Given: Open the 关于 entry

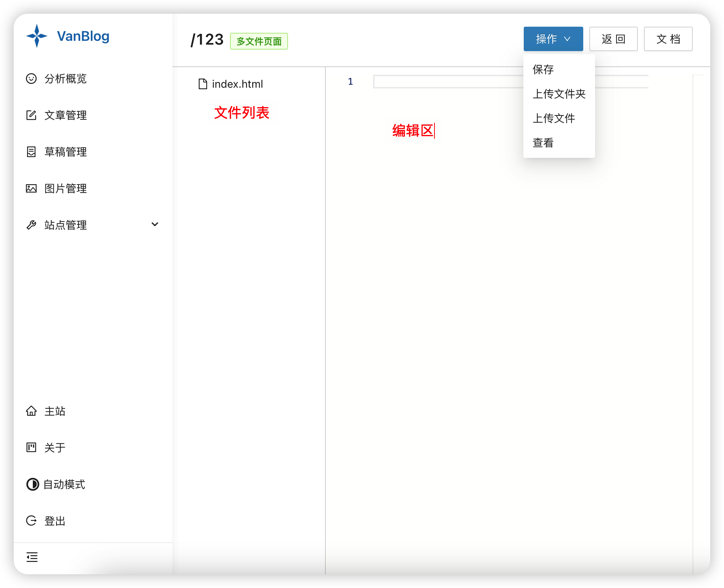Looking at the screenshot, I should (55, 448).
